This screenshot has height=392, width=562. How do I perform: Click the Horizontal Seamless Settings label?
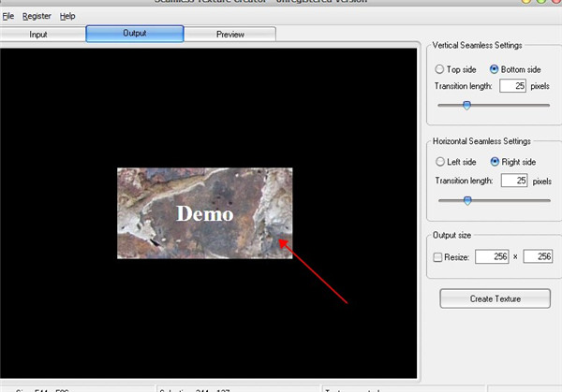(x=481, y=141)
